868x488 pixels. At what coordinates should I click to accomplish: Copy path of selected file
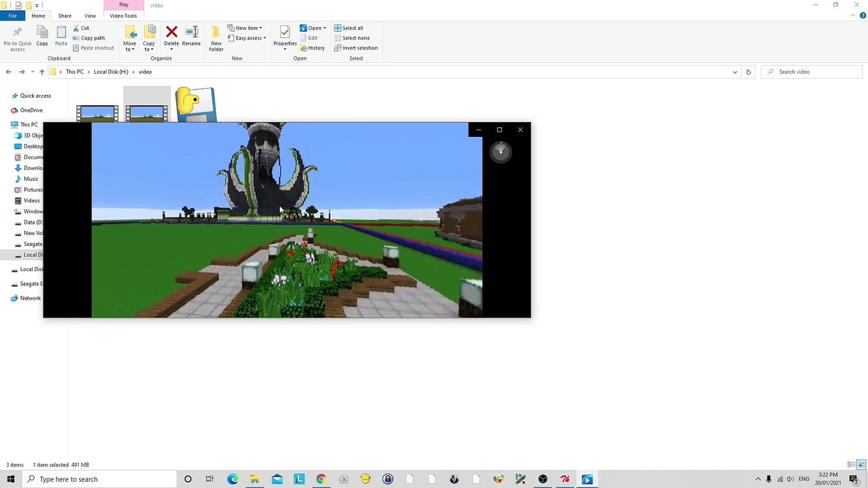pos(88,38)
